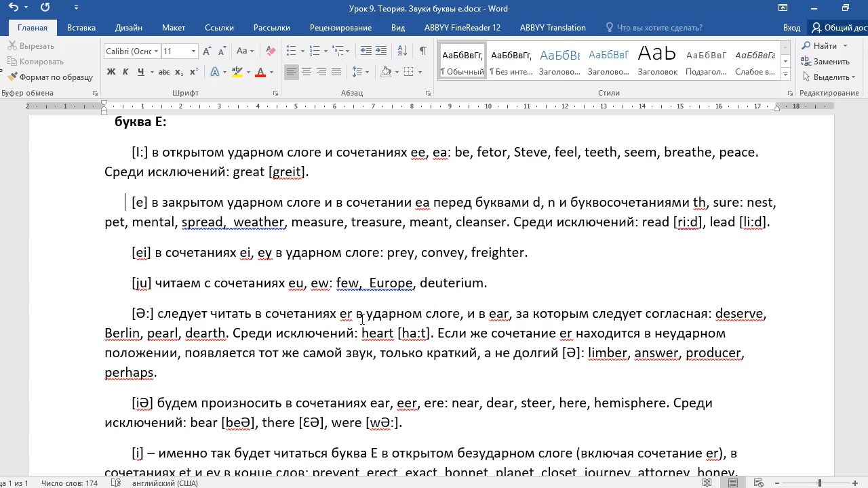This screenshot has height=488, width=868.
Task: Open borders dropdown in paragraph group
Action: (419, 72)
